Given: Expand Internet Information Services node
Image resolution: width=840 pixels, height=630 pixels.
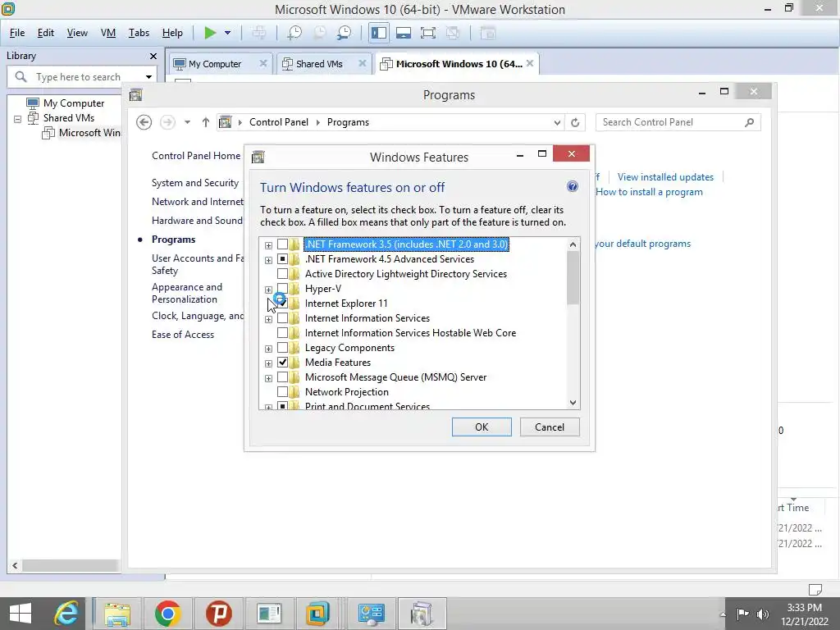Looking at the screenshot, I should [268, 319].
